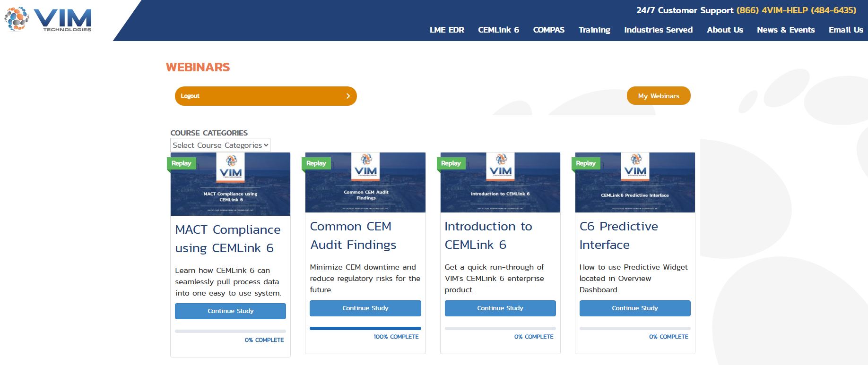Viewport: 868px width, 365px height.
Task: Click description 'Learn how CEMLink 6 can'
Action: coord(228,282)
